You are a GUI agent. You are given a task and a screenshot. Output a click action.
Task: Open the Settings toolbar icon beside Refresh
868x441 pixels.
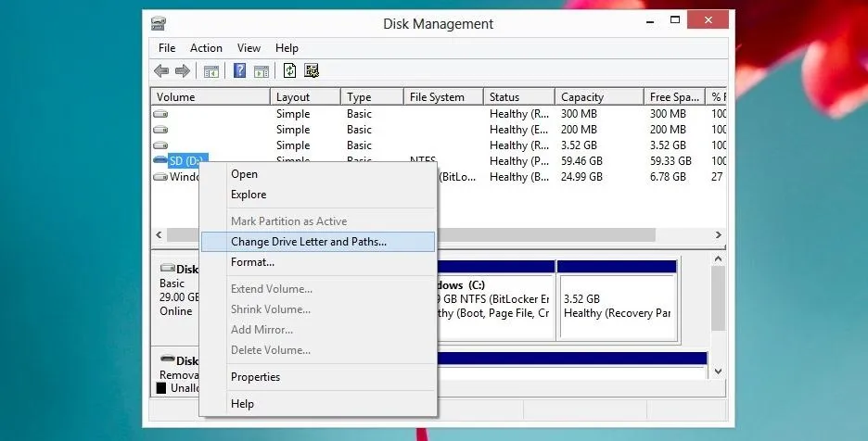(312, 70)
